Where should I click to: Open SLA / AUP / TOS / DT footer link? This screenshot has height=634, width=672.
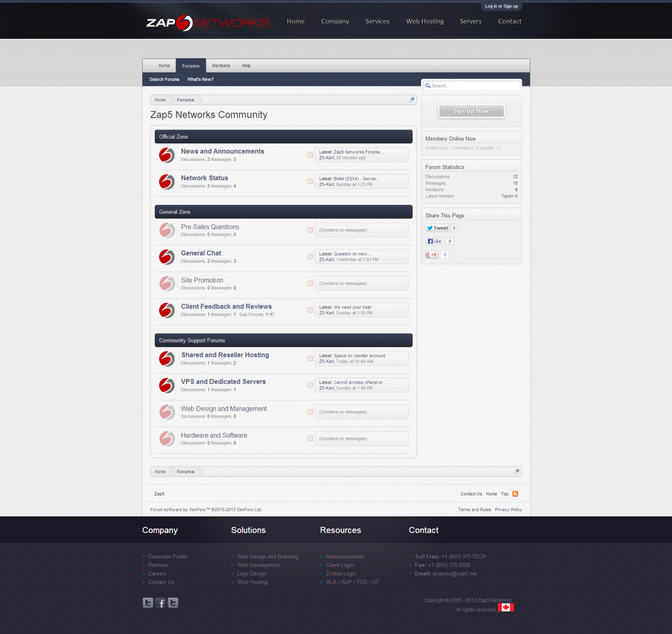click(352, 582)
